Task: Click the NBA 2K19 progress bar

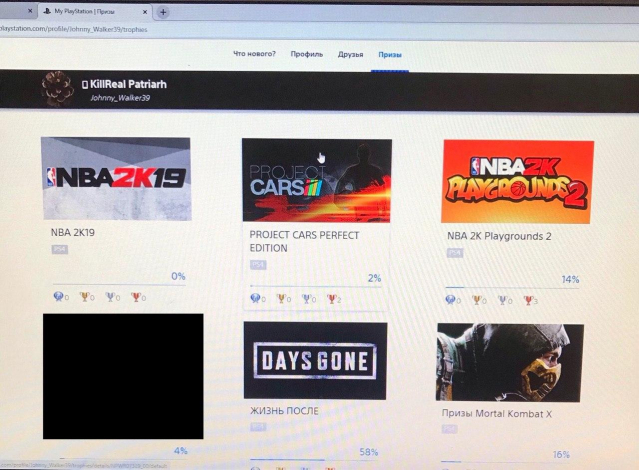Action: tap(119, 284)
